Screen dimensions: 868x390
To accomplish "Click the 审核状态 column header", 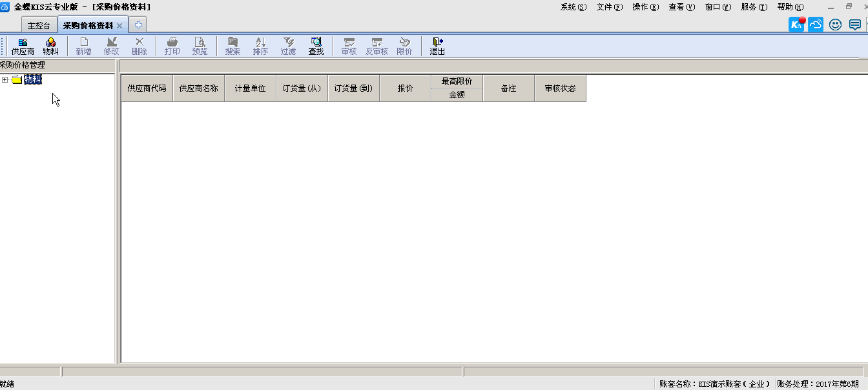I will 560,88.
